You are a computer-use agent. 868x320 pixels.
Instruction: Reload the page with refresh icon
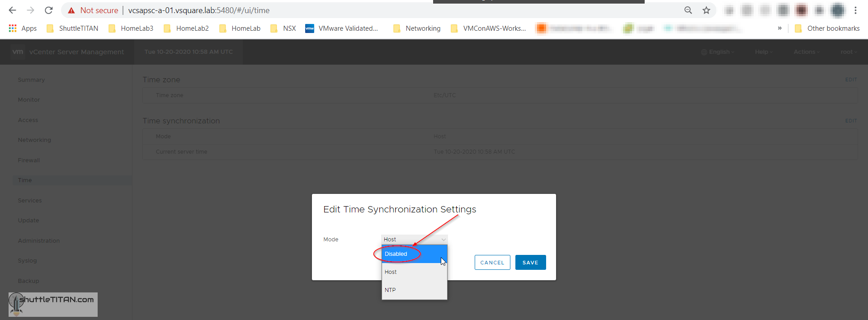49,10
